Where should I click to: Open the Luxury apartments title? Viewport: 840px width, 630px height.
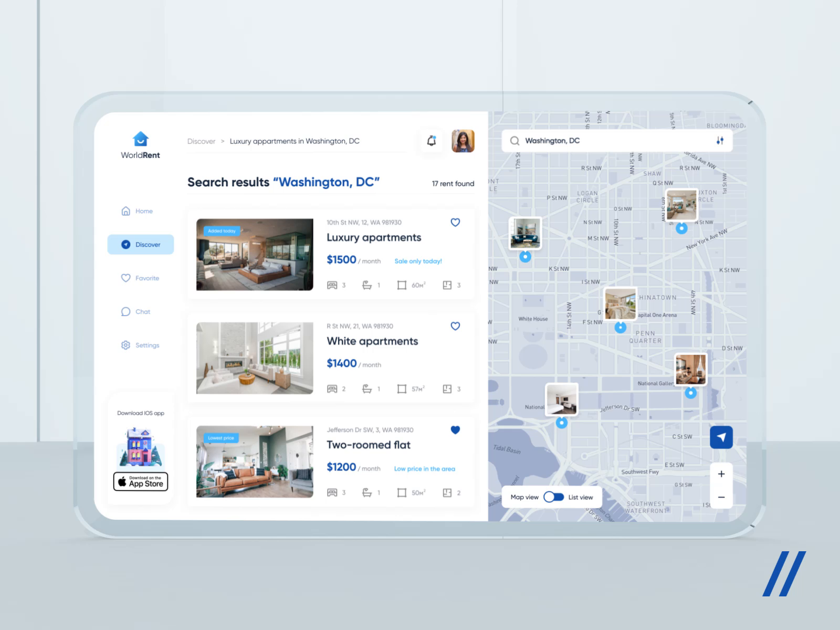(374, 238)
